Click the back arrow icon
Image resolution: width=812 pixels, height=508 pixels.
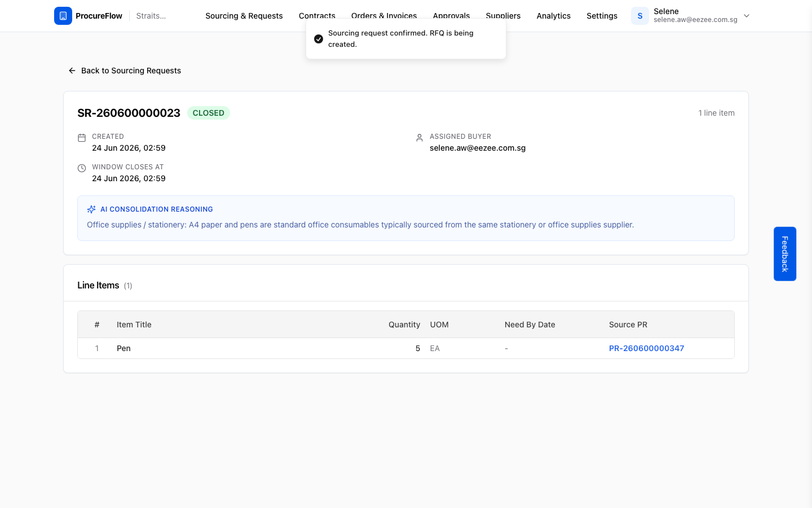[72, 71]
